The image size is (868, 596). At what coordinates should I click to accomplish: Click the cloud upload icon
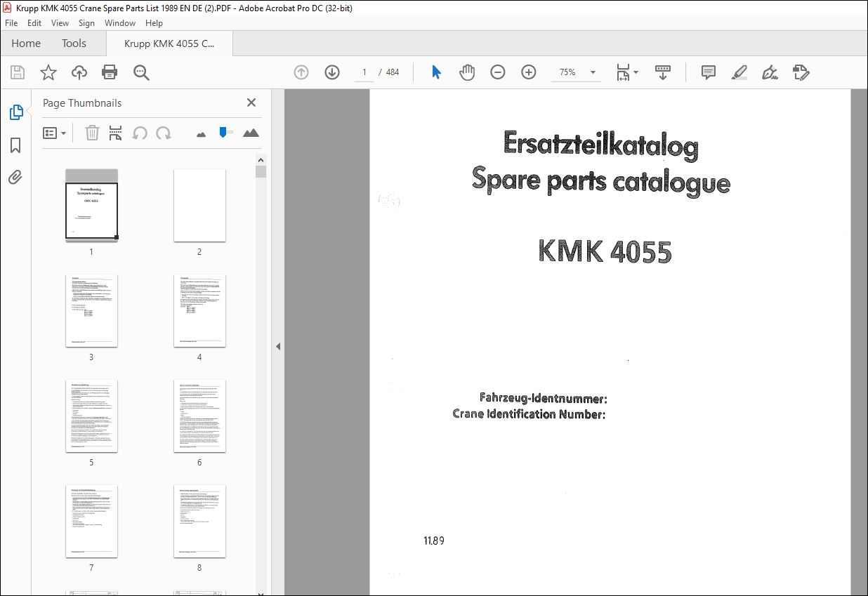point(79,72)
